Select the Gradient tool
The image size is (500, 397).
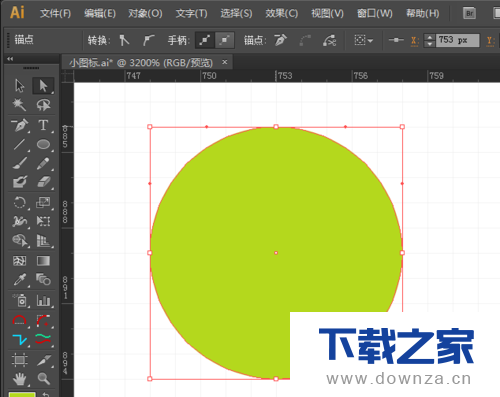(43, 260)
